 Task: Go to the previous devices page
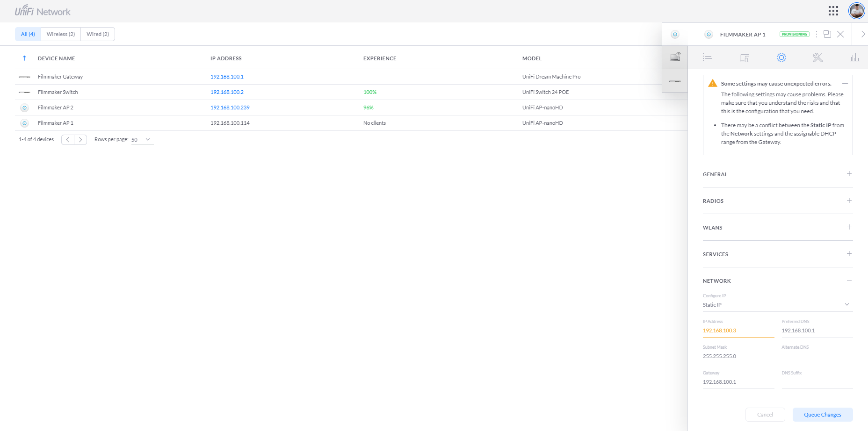pyautogui.click(x=68, y=139)
